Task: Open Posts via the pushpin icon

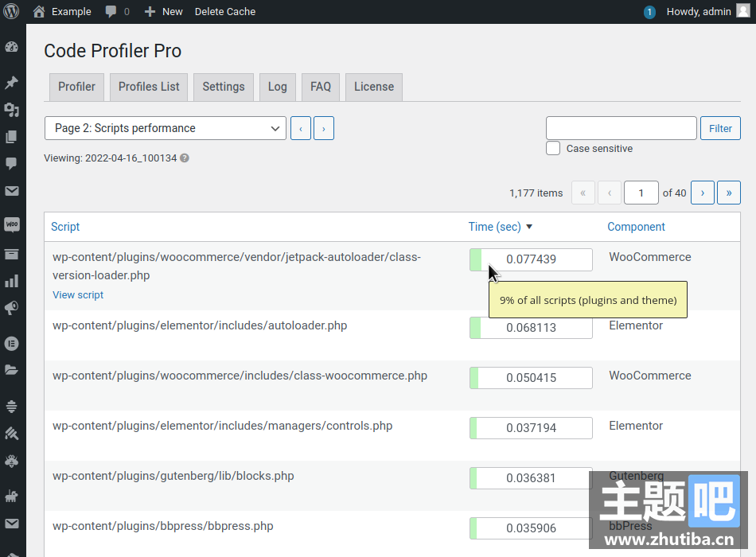Action: pyautogui.click(x=11, y=83)
